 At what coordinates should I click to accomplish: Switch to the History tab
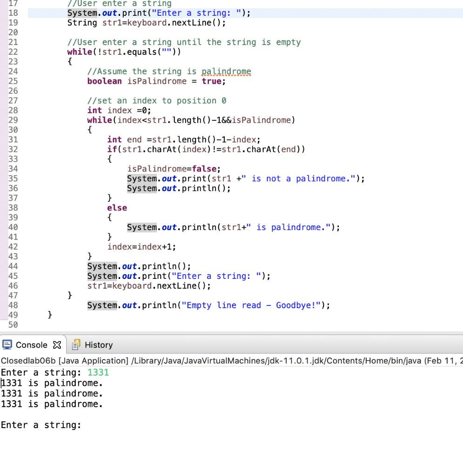point(98,344)
